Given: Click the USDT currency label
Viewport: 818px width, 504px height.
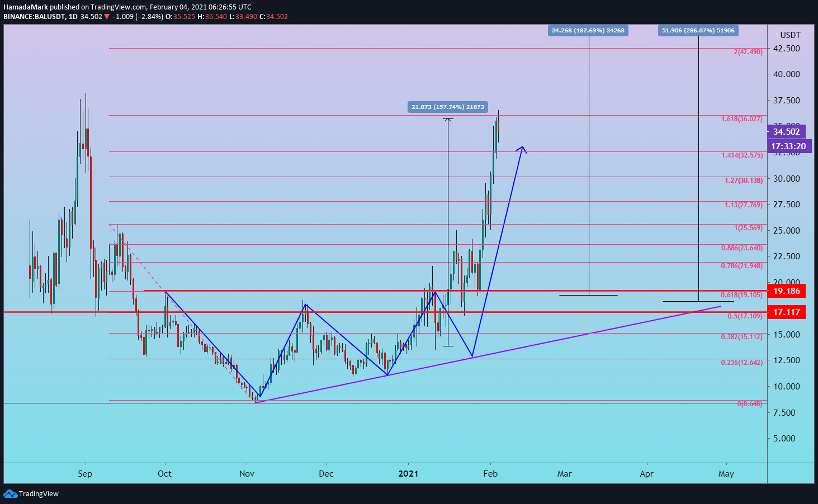Looking at the screenshot, I should (790, 35).
